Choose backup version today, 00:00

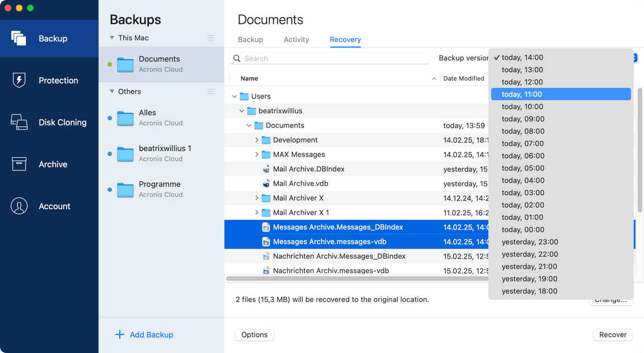pos(561,229)
